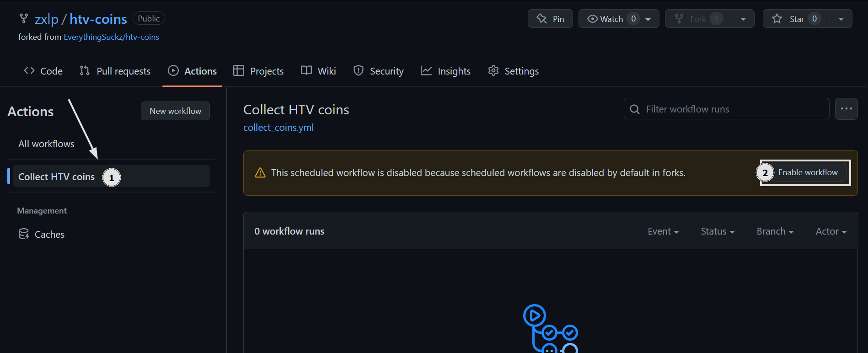Image resolution: width=868 pixels, height=353 pixels.
Task: Create a New workflow
Action: [x=175, y=111]
